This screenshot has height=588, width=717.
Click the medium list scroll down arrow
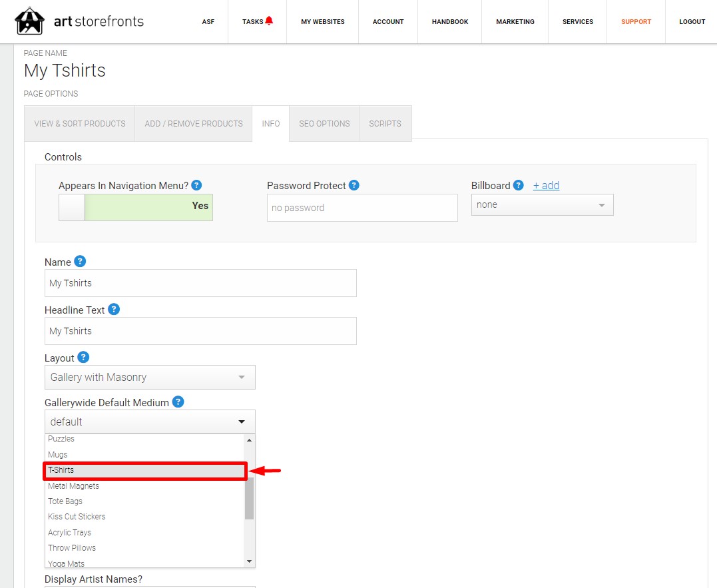pyautogui.click(x=249, y=561)
